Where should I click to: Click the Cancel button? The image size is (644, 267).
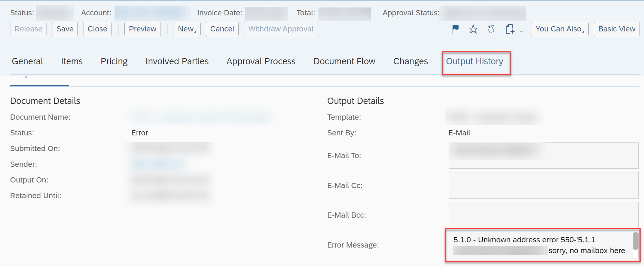click(222, 29)
